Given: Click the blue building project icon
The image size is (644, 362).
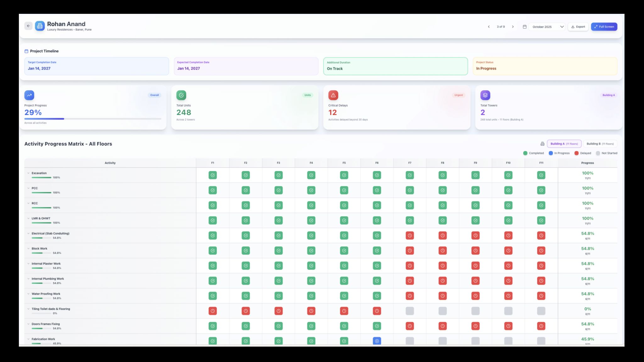Looking at the screenshot, I should tap(40, 26).
